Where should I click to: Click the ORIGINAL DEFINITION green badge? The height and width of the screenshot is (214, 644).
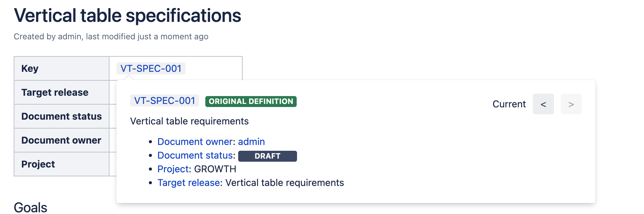coord(251,102)
